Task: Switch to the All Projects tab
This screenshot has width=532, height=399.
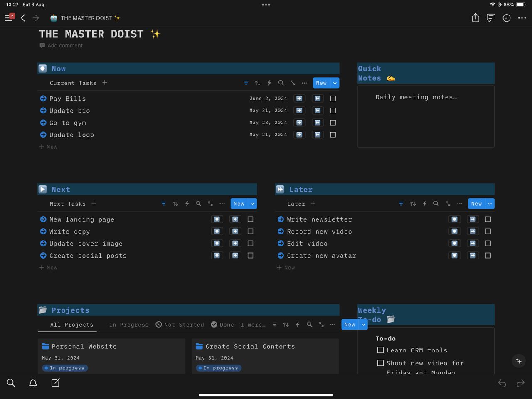Action: tap(71, 325)
